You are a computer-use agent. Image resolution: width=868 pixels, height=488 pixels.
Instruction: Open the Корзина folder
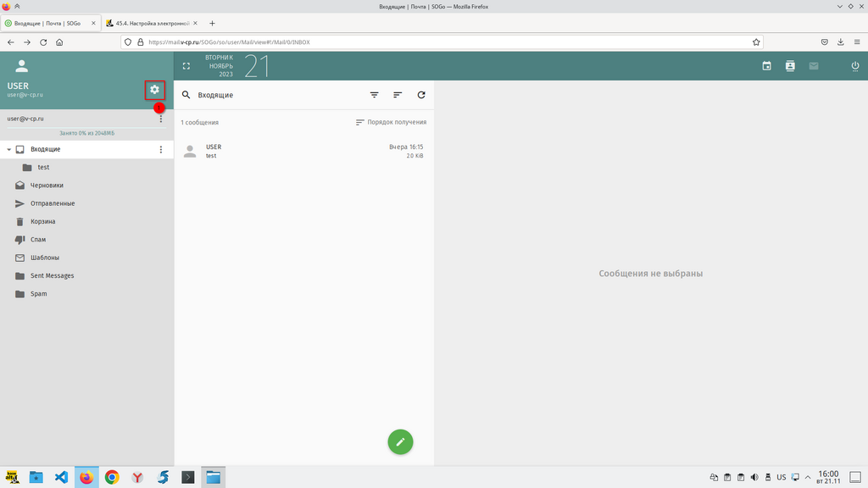(42, 221)
